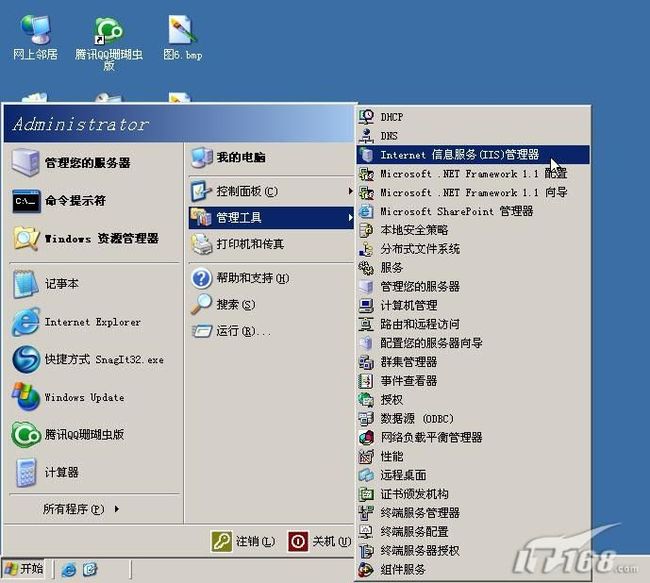Open 群集管理器 icon
The height and width of the screenshot is (583, 650).
(x=366, y=362)
